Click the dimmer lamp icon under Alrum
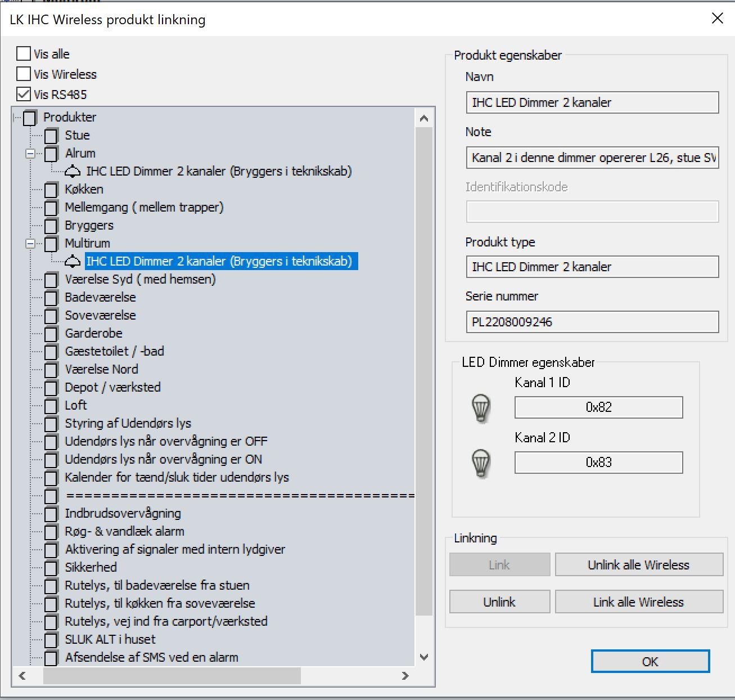Screen dimensions: 735x700 pyautogui.click(x=73, y=171)
